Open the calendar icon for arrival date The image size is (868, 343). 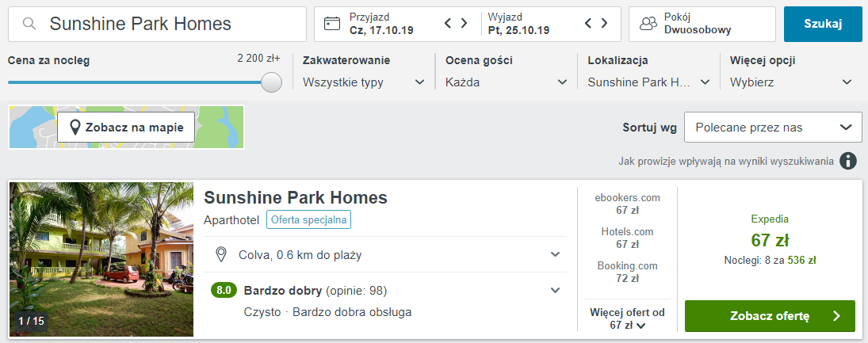(x=332, y=24)
